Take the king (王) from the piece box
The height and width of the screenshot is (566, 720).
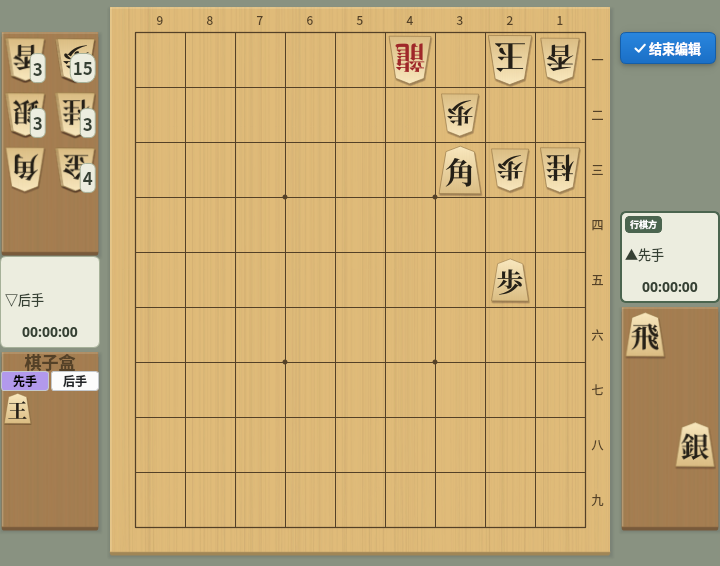18,409
